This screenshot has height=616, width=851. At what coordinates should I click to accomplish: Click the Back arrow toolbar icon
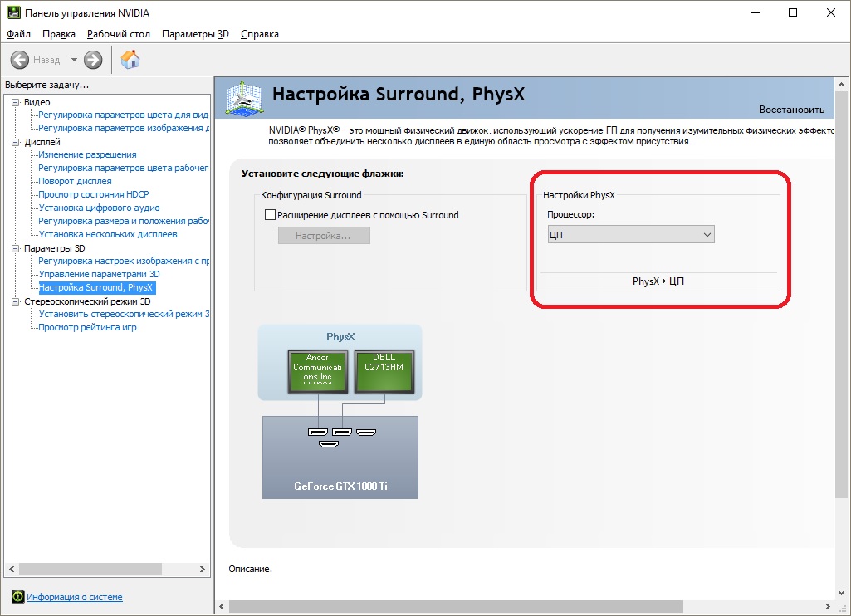[20, 60]
